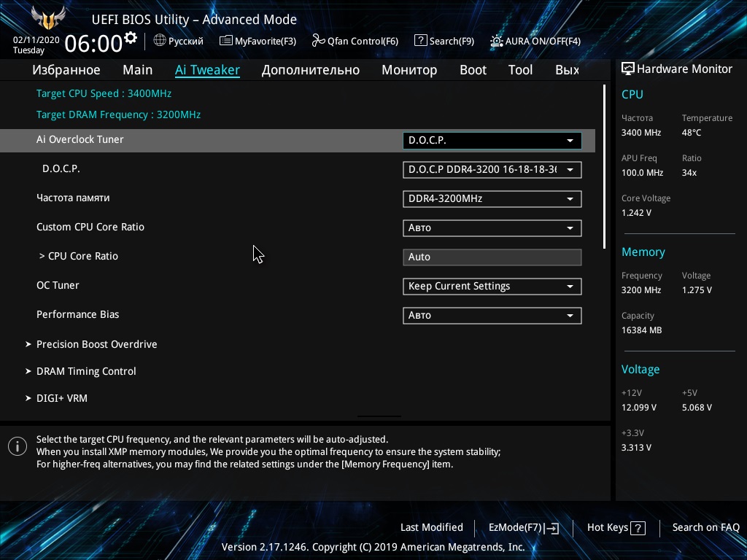Viewport: 747px width, 560px height.
Task: Click the 16384 MB capacity value
Action: 642,330
